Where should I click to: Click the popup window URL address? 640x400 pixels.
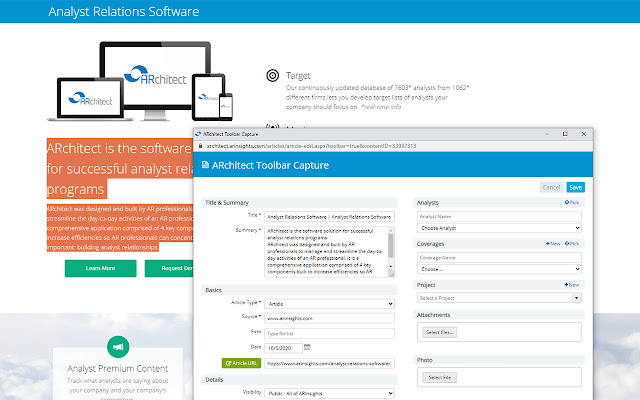[x=311, y=146]
